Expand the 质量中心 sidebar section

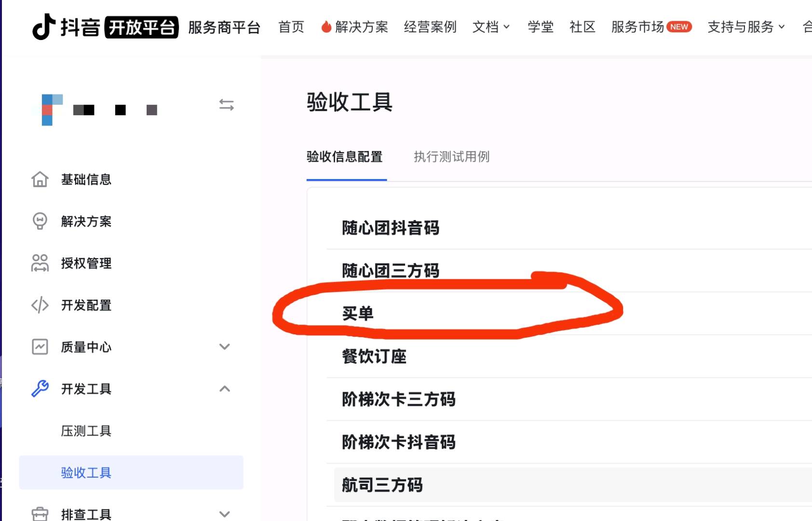pos(224,347)
